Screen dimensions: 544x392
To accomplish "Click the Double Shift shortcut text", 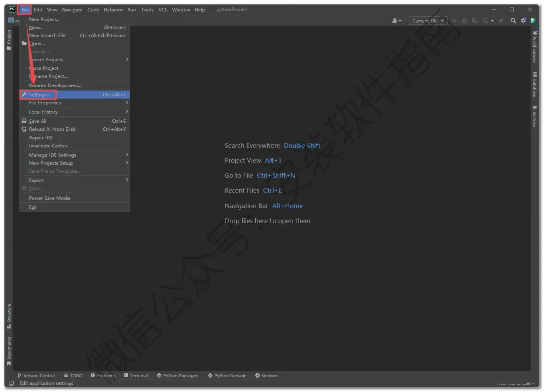I will click(302, 145).
